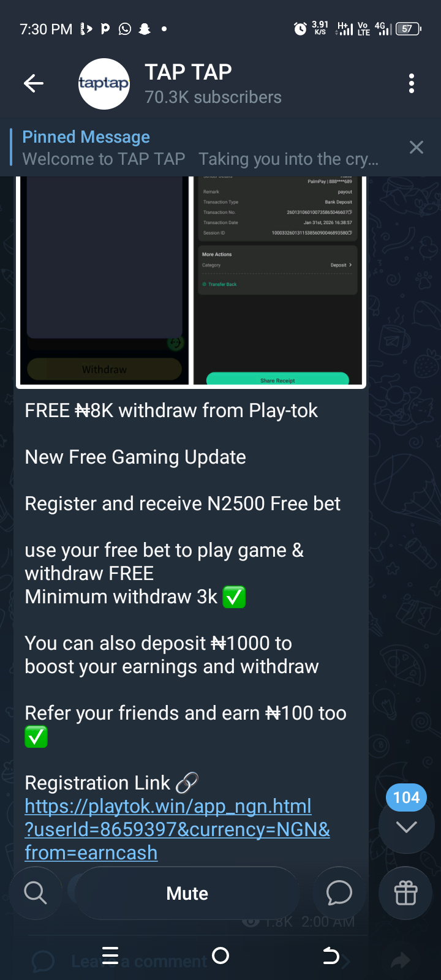Viewport: 441px width, 980px height.
Task: Tap the 104 unread messages badge
Action: point(407,797)
